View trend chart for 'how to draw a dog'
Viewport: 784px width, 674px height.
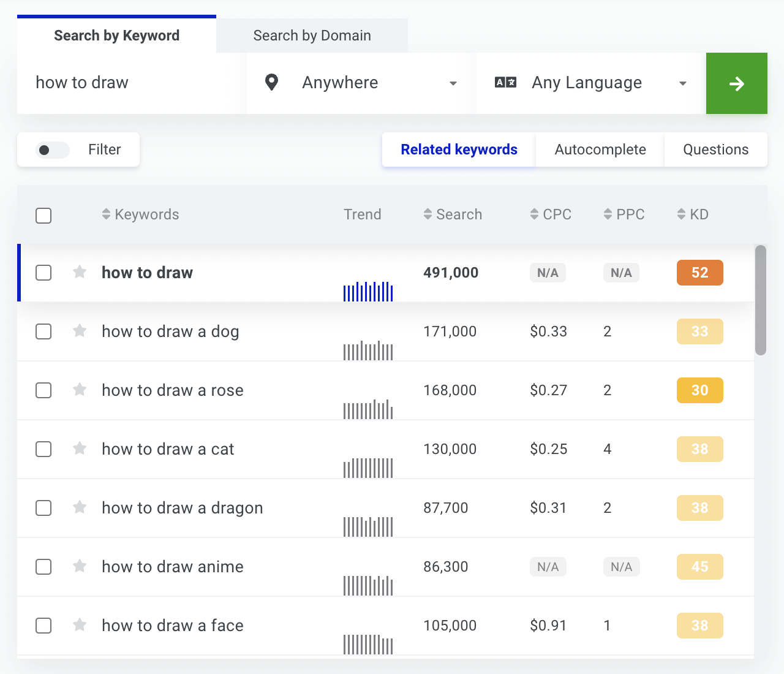tap(368, 350)
